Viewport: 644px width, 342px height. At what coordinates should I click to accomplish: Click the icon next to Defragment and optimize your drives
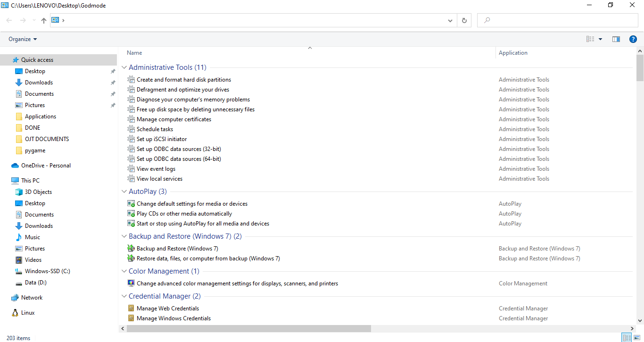point(131,90)
